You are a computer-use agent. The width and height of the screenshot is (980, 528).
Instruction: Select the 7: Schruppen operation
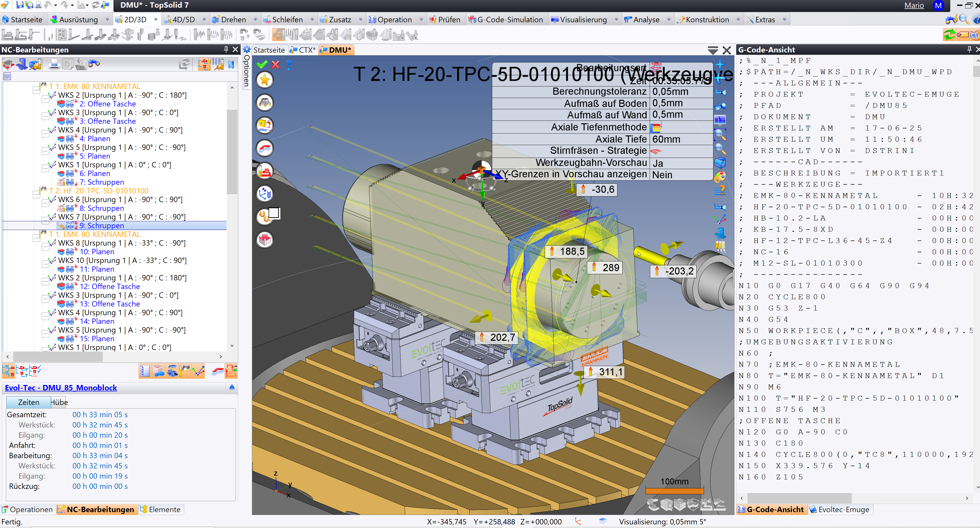coord(102,182)
